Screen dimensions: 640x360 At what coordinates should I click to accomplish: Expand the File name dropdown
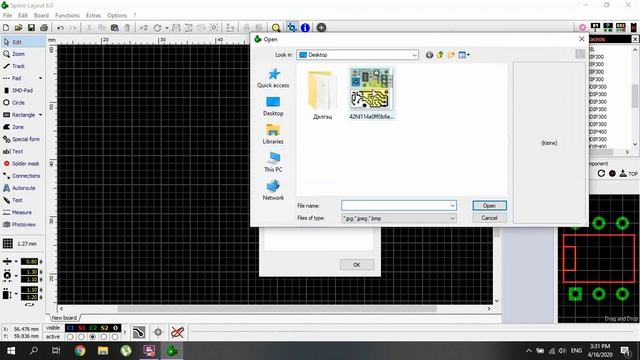(x=452, y=206)
